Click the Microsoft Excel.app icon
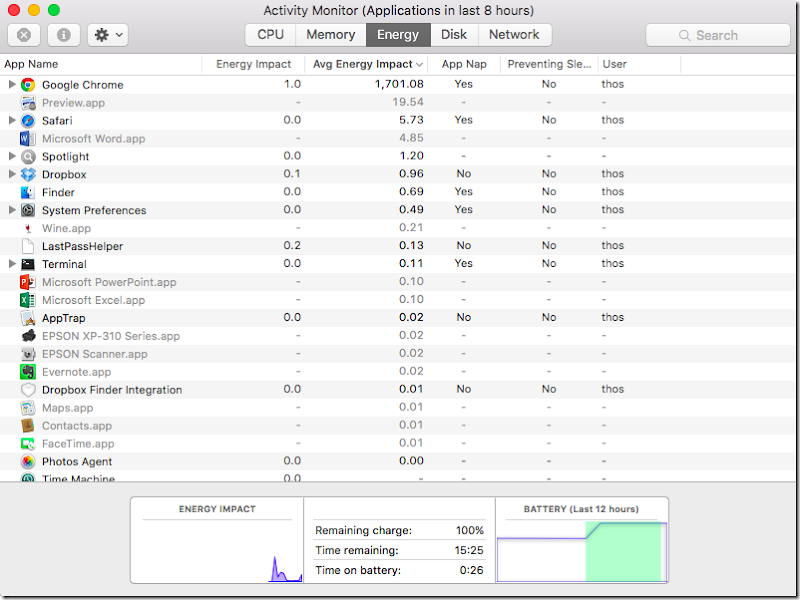 pyautogui.click(x=28, y=300)
